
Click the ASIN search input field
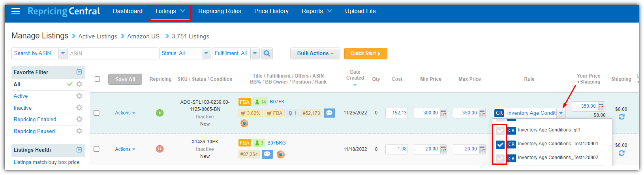tap(113, 53)
